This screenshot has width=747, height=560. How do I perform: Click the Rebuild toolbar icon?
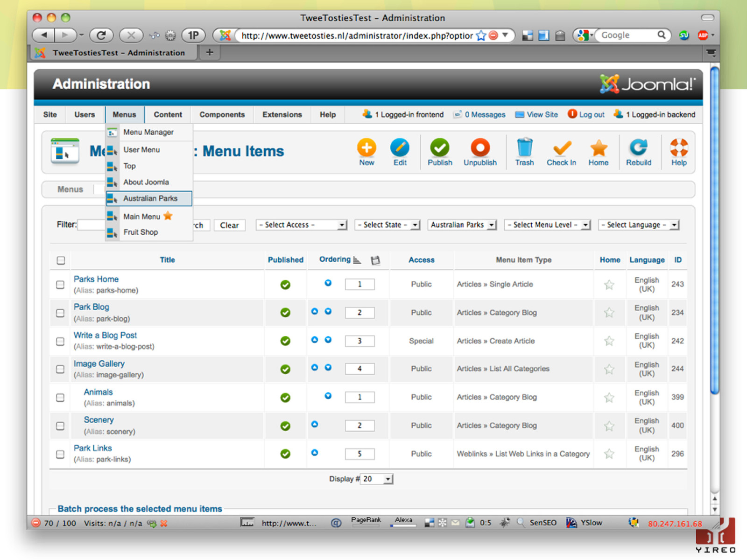coord(638,147)
